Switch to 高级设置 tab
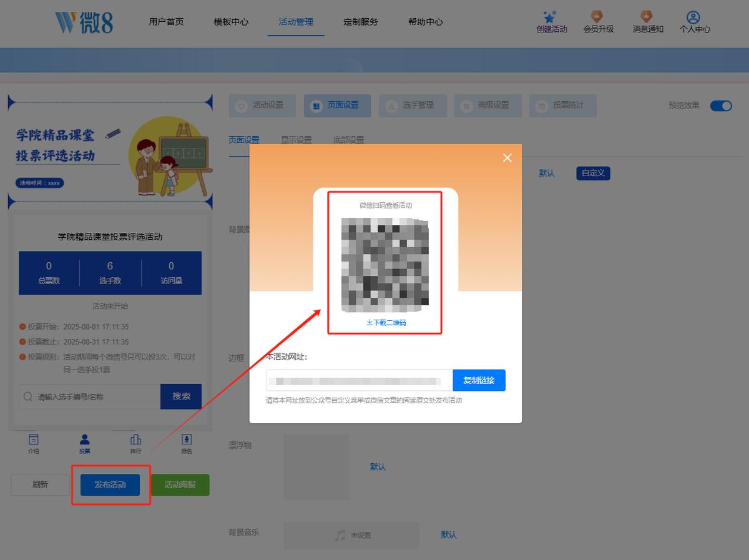 click(x=487, y=106)
